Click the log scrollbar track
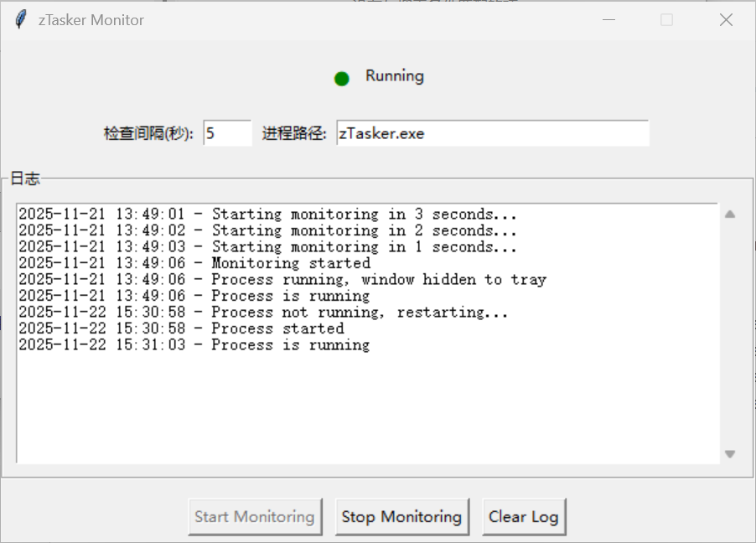The image size is (756, 543). point(729,335)
